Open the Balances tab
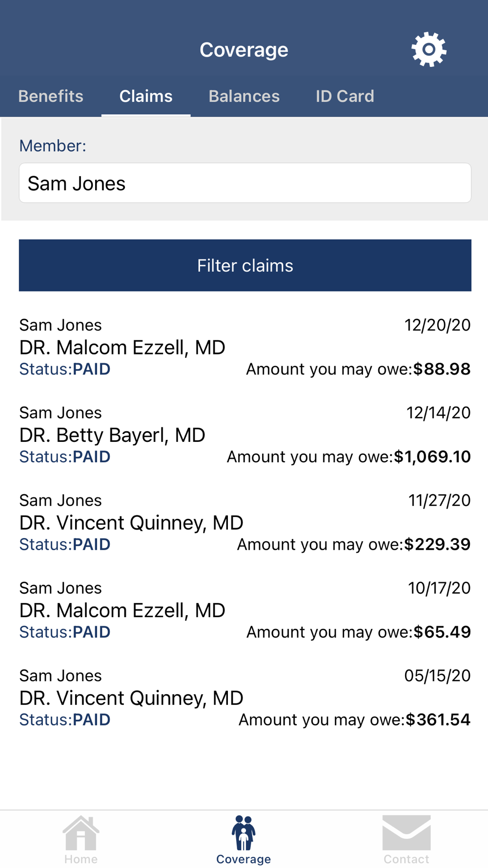 click(x=244, y=96)
